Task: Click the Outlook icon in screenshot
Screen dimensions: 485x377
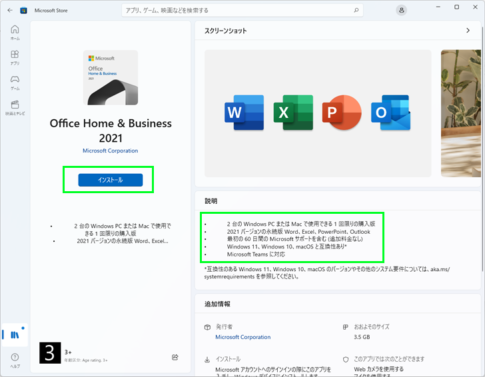Action: point(391,113)
